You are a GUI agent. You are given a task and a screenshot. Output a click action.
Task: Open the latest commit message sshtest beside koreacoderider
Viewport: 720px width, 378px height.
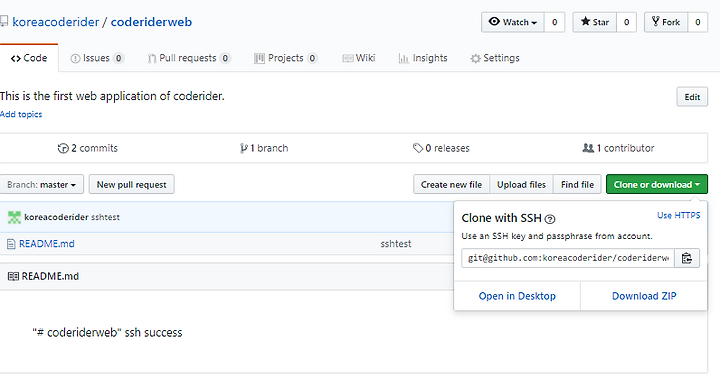click(105, 217)
